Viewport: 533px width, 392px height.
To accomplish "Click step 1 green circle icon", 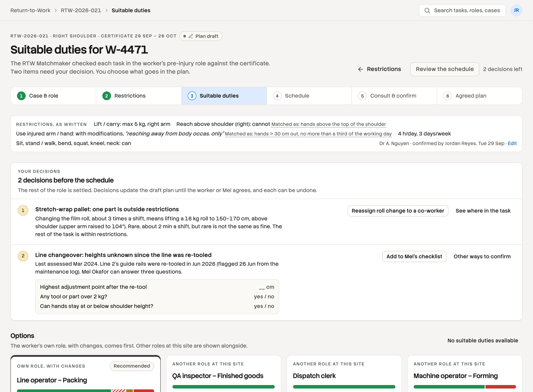I will (x=21, y=96).
